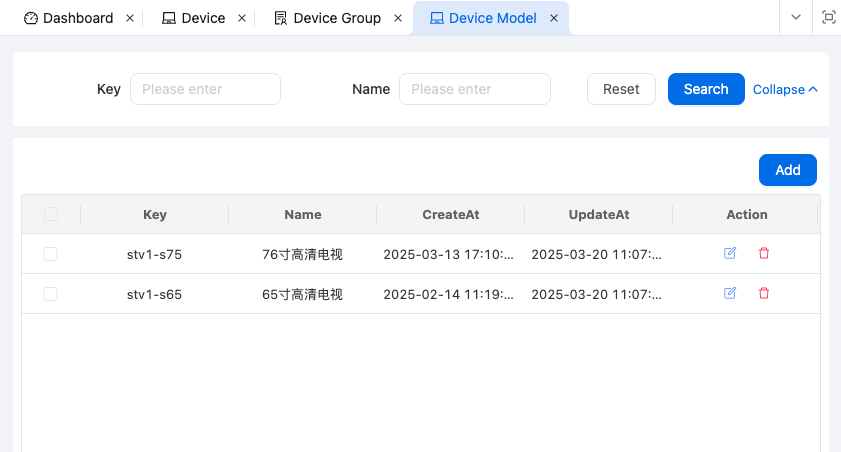The image size is (841, 452).
Task: Close the Dashboard tab
Action: tap(130, 18)
